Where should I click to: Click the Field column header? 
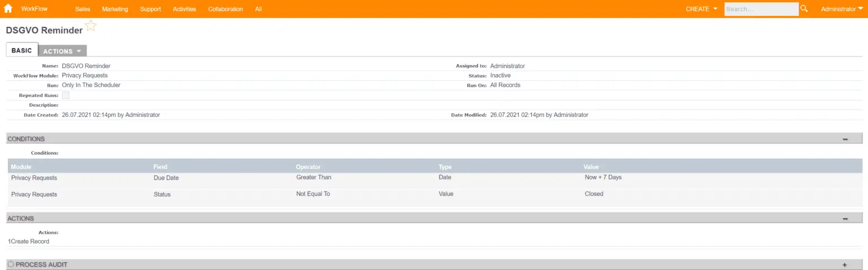[160, 167]
